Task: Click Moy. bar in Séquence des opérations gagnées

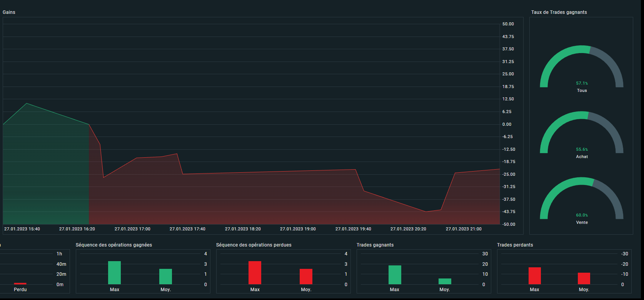Action: pos(165,277)
